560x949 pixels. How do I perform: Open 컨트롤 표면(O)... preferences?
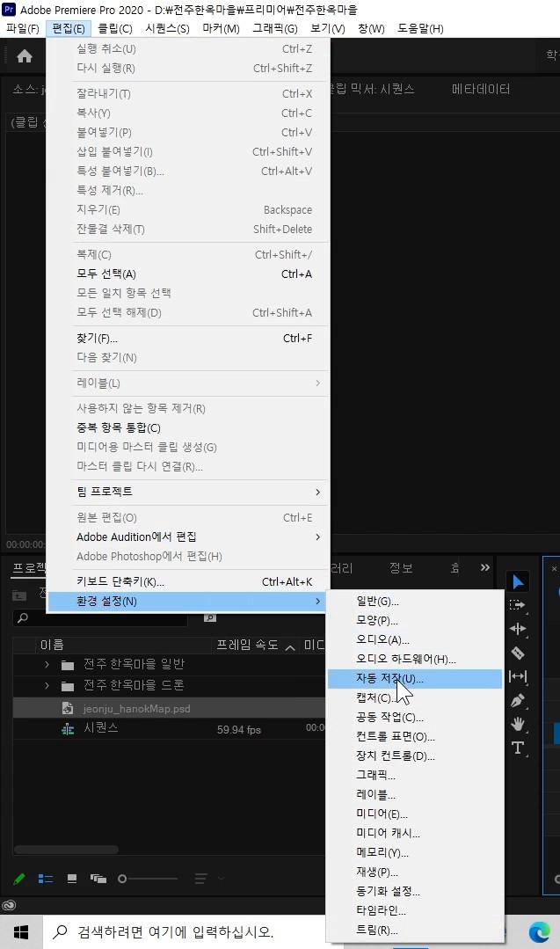point(415,737)
